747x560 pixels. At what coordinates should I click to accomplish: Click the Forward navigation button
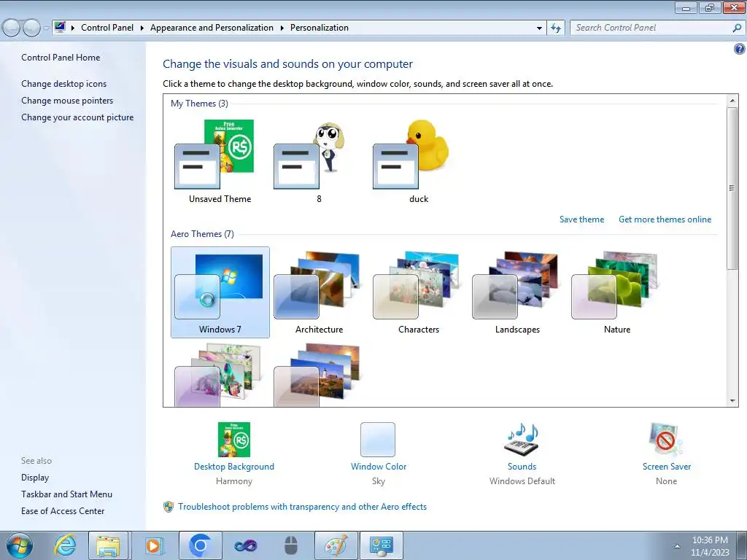(x=31, y=28)
